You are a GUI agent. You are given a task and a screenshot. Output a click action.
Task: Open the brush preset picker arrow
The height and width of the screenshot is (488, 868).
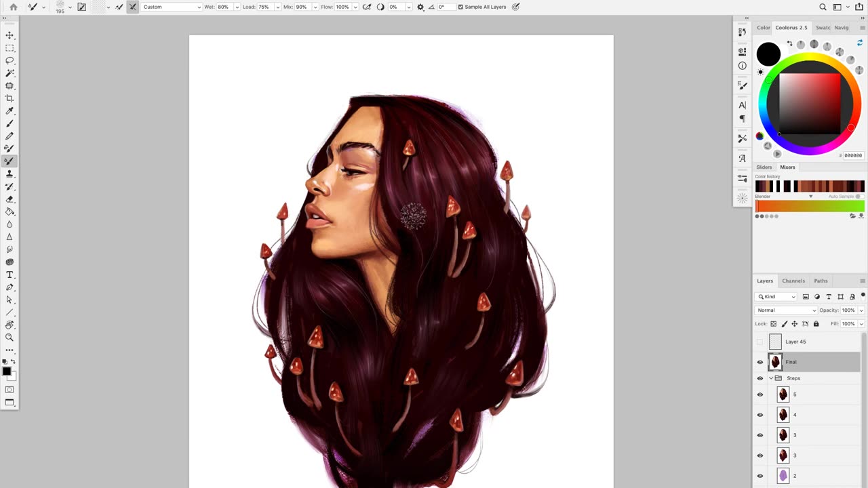click(70, 7)
